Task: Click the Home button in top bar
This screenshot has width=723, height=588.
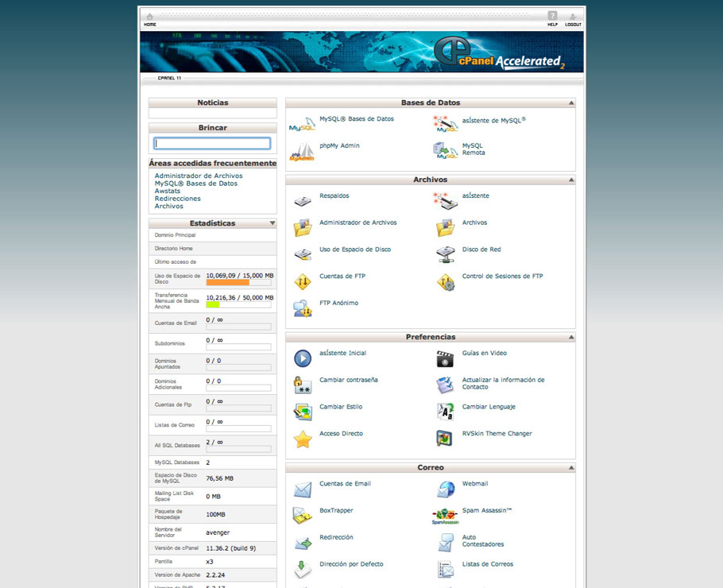Action: coord(149,19)
